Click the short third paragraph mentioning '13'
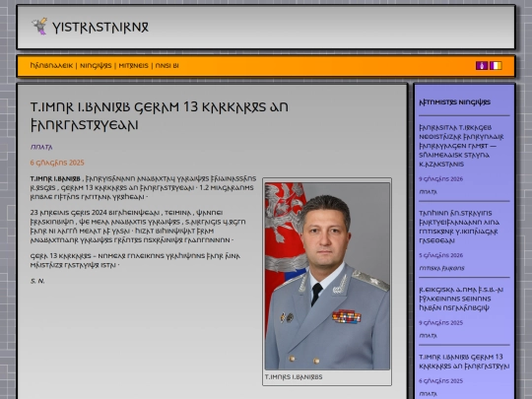Screen dimensions: 532x399 pyautogui.click(x=135, y=260)
